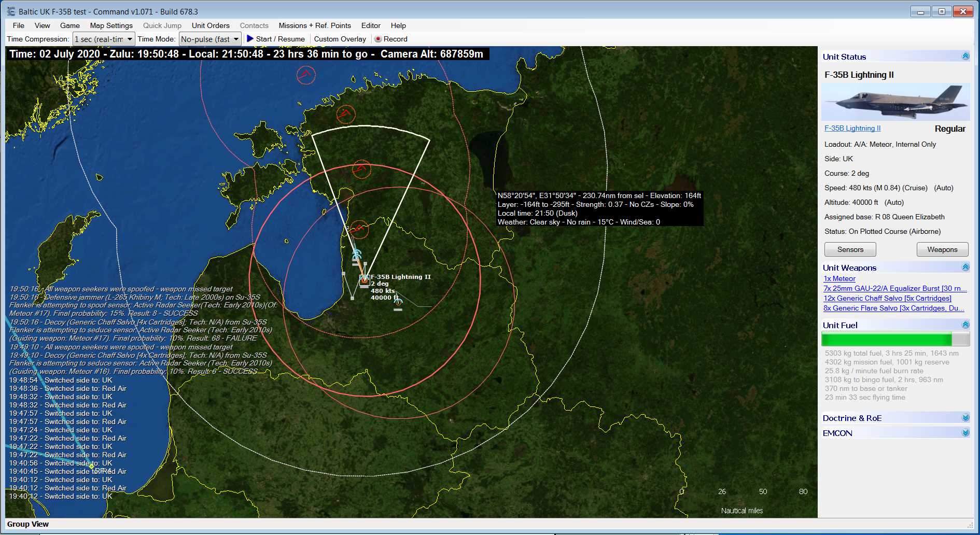Open the 1x Meteor weapon link

(x=839, y=278)
